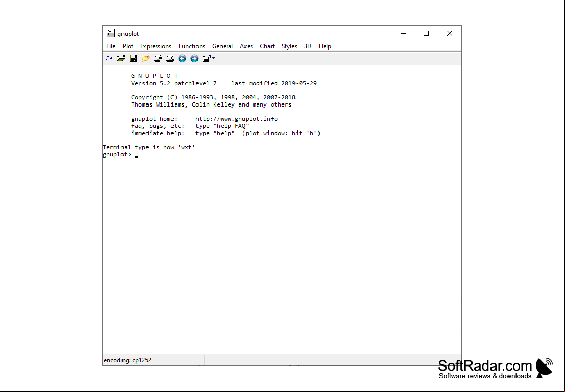This screenshot has width=565, height=392.
Task: Click the printer icon beside the starred folder
Action: (158, 58)
